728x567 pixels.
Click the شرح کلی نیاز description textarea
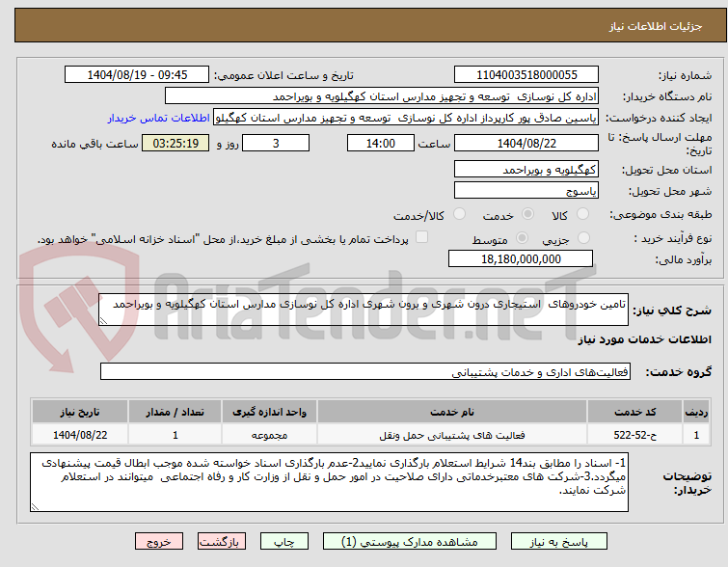pos(364,310)
